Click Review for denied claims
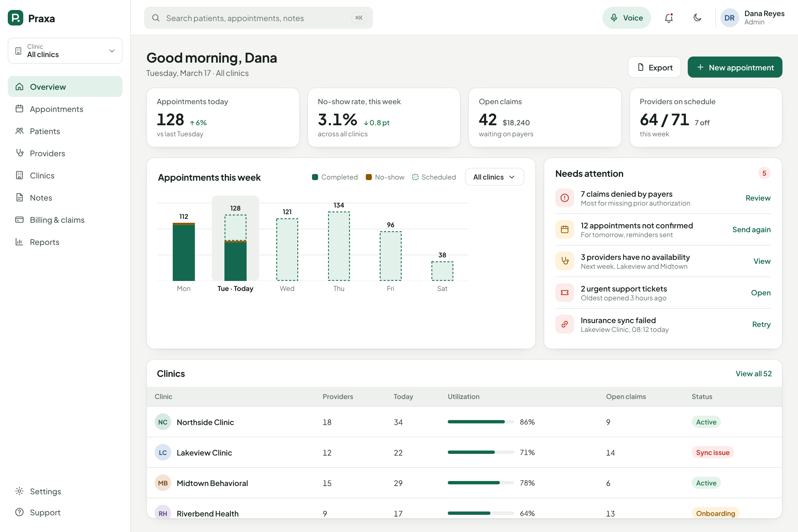 [758, 198]
